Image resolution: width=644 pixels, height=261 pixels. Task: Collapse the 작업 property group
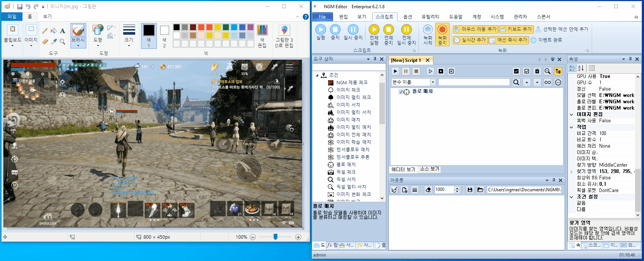pos(572,127)
